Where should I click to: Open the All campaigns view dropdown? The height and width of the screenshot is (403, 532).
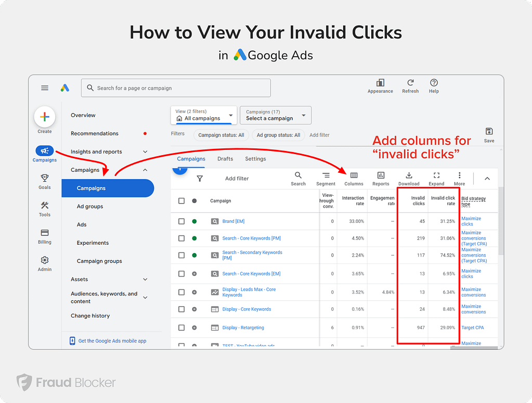tap(204, 116)
